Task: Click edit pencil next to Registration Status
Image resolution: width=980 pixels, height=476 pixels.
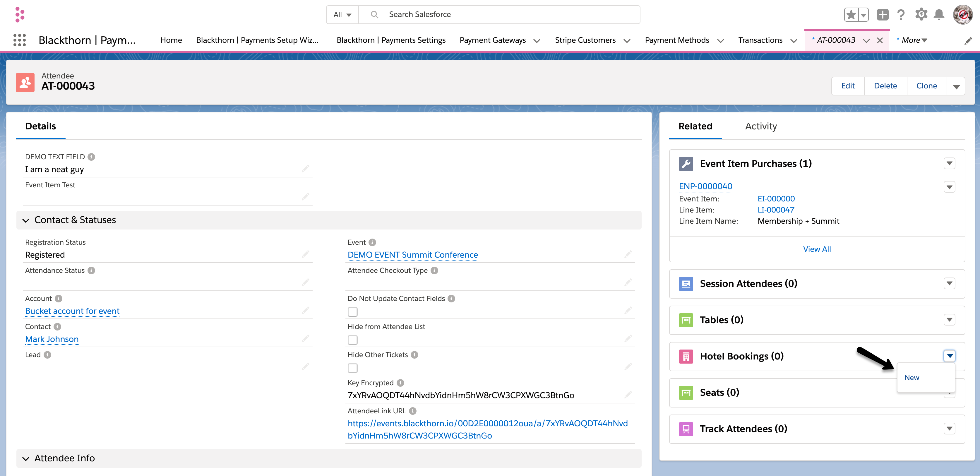Action: (306, 254)
